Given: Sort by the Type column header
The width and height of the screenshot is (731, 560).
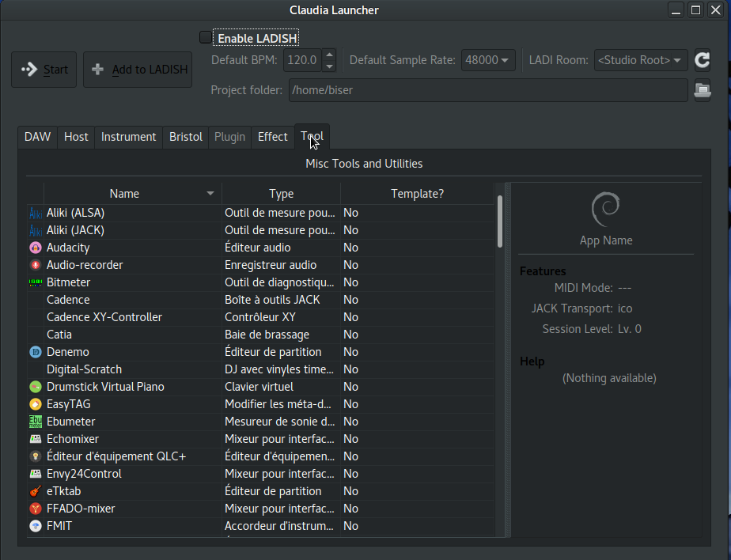Looking at the screenshot, I should click(x=281, y=194).
